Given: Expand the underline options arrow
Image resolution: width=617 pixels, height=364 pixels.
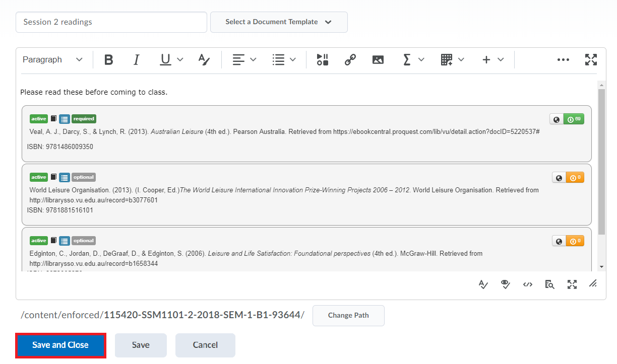Looking at the screenshot, I should point(180,60).
